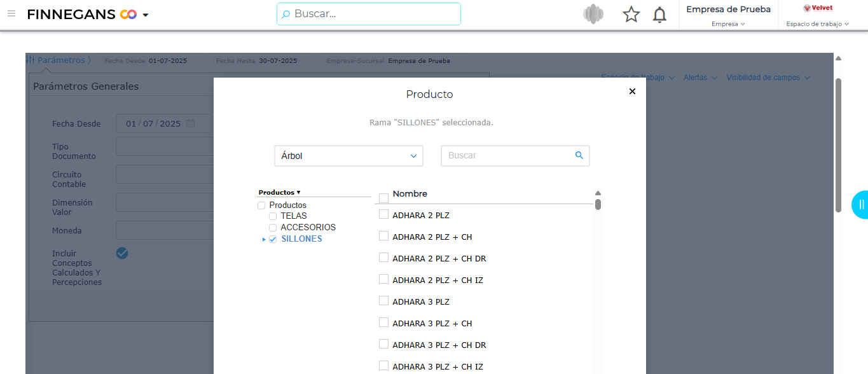Expand the SILLONES tree node arrow

264,240
